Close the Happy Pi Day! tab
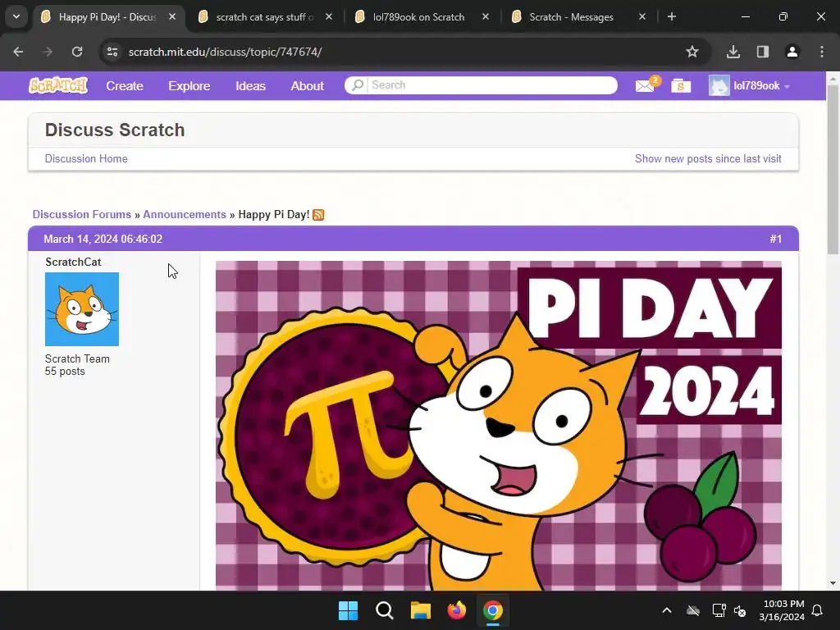The image size is (840, 630). pos(172,16)
